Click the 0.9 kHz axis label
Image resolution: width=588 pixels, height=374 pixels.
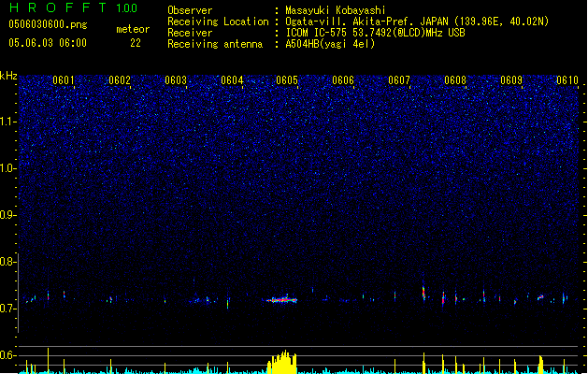pyautogui.click(x=7, y=215)
